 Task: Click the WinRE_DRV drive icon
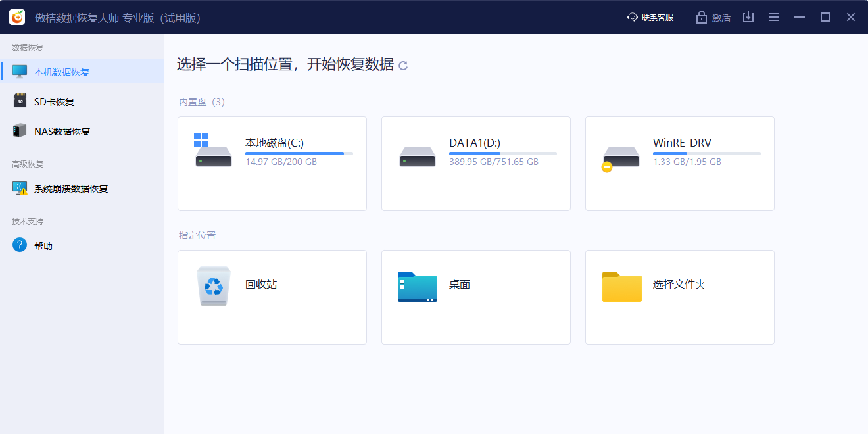(x=621, y=158)
